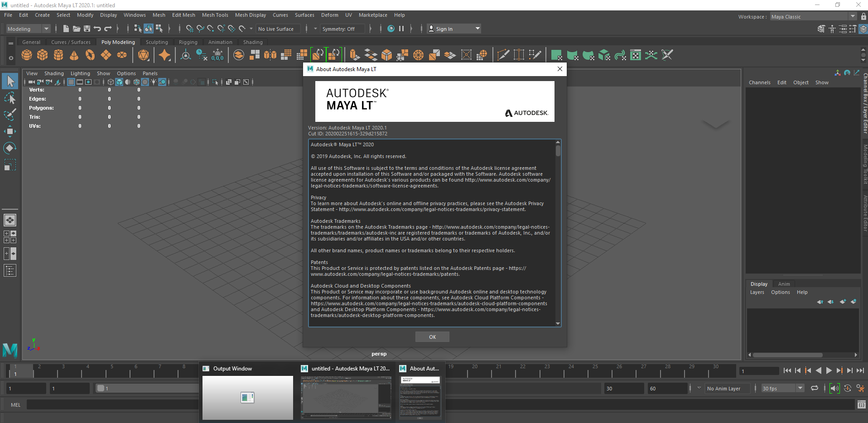Activate the Paint Selection tool
This screenshot has width=868, height=423.
point(10,115)
